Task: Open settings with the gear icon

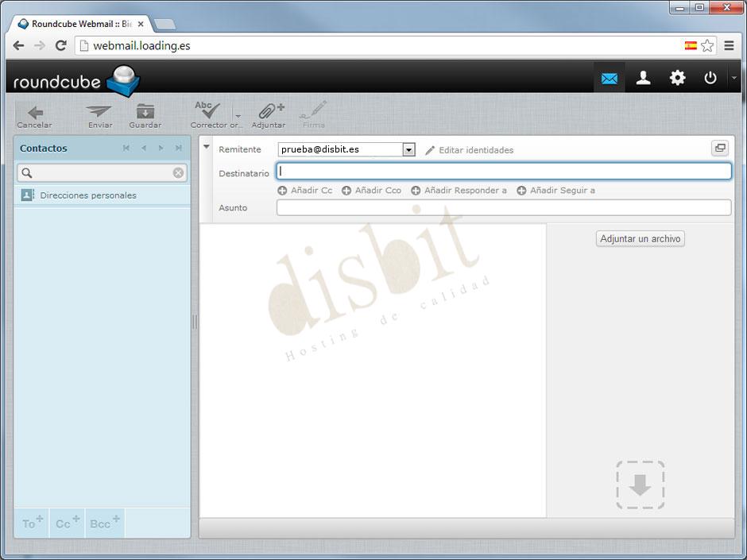Action: (676, 77)
